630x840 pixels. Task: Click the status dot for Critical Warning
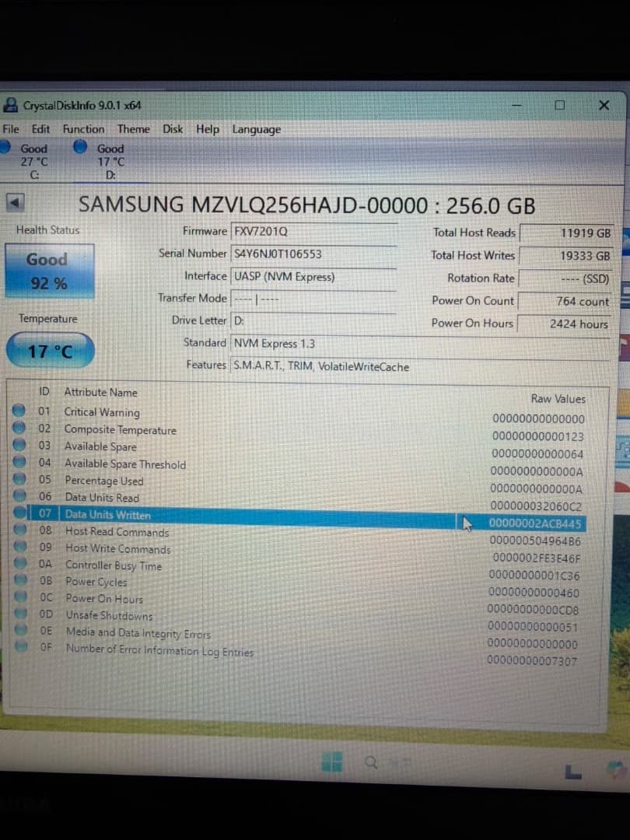[19, 411]
